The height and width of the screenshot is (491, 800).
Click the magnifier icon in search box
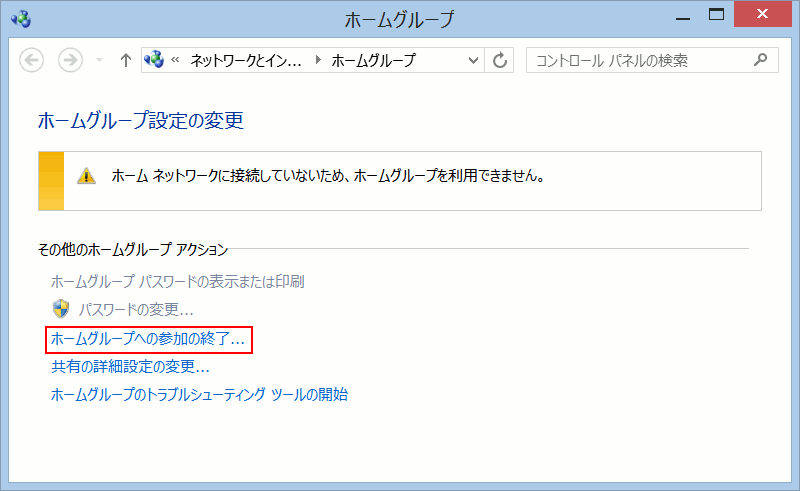point(761,60)
